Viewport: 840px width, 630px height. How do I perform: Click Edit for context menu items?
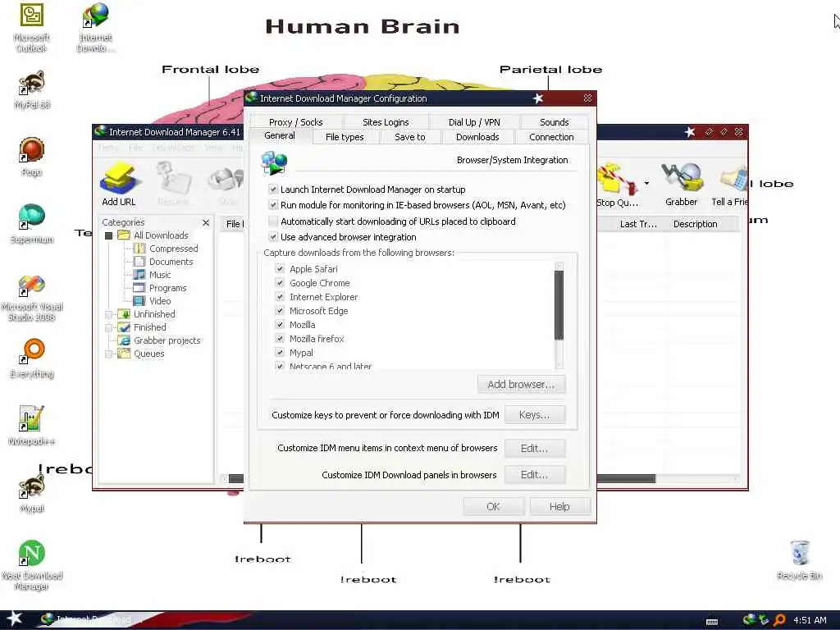[534, 449]
